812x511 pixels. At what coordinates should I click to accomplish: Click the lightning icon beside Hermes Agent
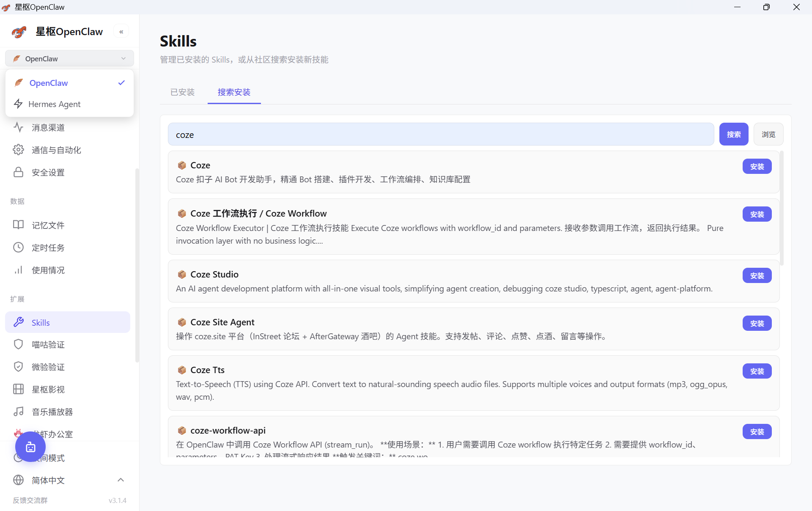[x=18, y=104]
